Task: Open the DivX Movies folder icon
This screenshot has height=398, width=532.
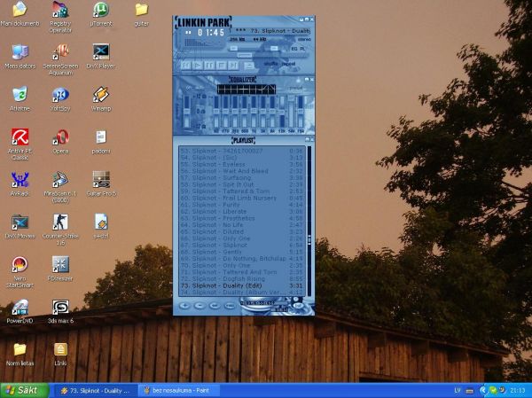Action: tap(20, 226)
